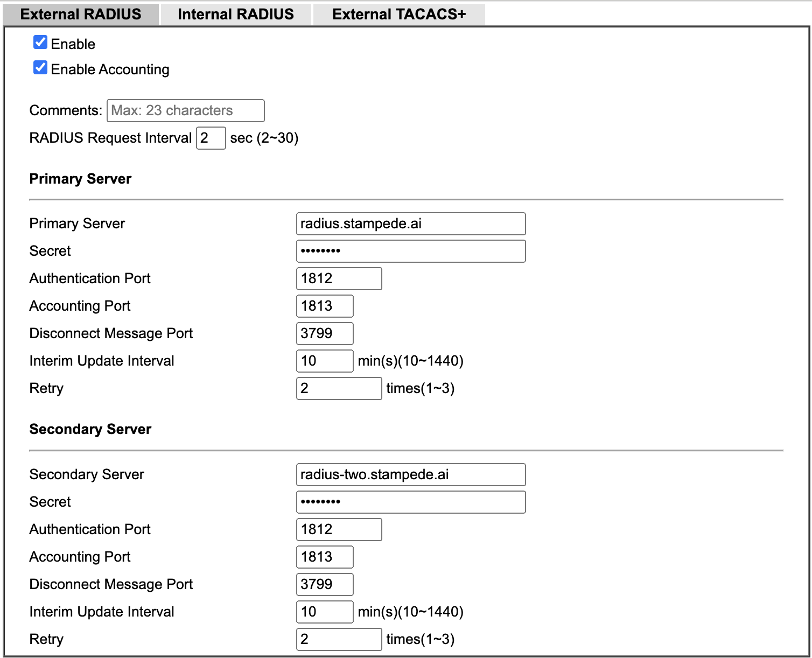Click the secondary Authentication Port field
812x658 pixels.
click(x=339, y=529)
